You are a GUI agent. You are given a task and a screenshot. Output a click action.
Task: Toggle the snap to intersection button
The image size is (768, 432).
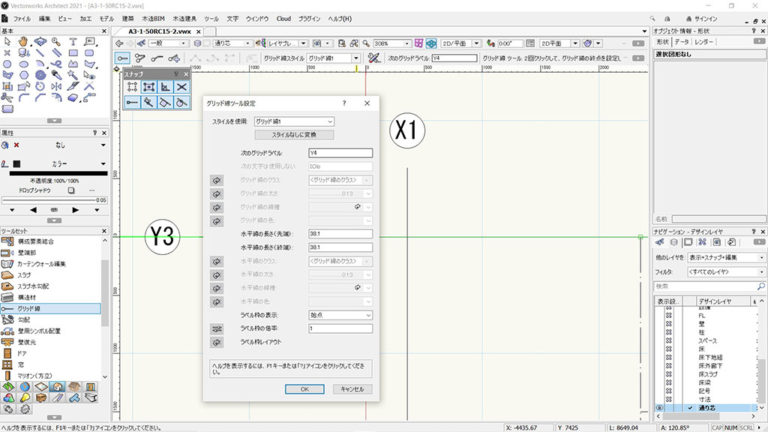[180, 87]
